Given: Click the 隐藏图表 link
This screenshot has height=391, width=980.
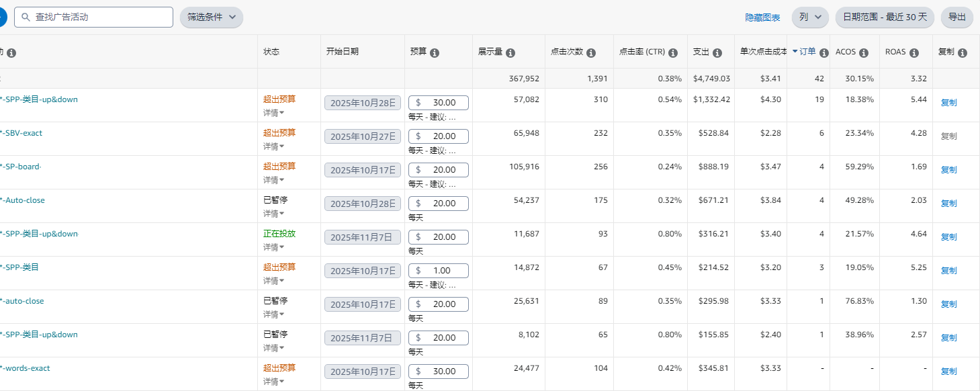Looking at the screenshot, I should click(x=762, y=17).
